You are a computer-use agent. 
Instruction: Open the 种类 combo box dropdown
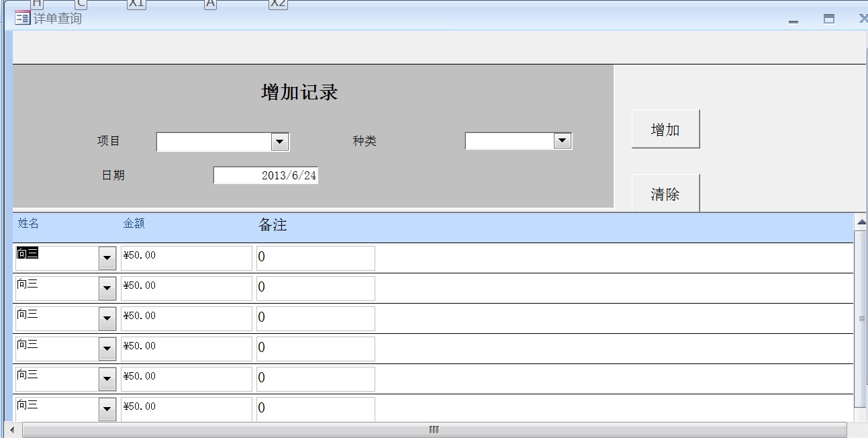tap(562, 141)
